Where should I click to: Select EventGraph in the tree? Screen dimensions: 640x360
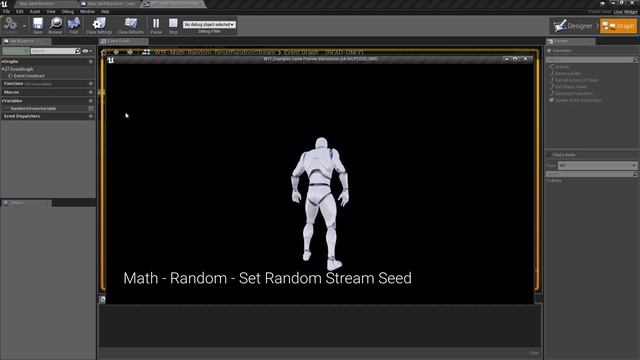(x=22, y=69)
